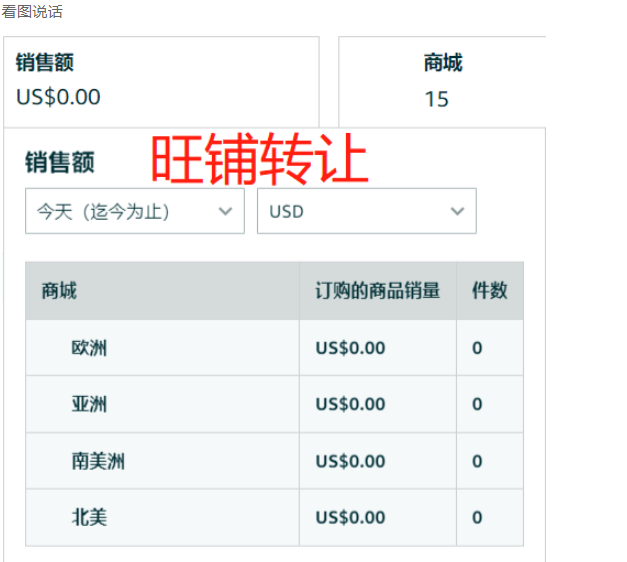The image size is (627, 562).
Task: Click the US$0.00 total in 销售额 card
Action: pos(58,97)
